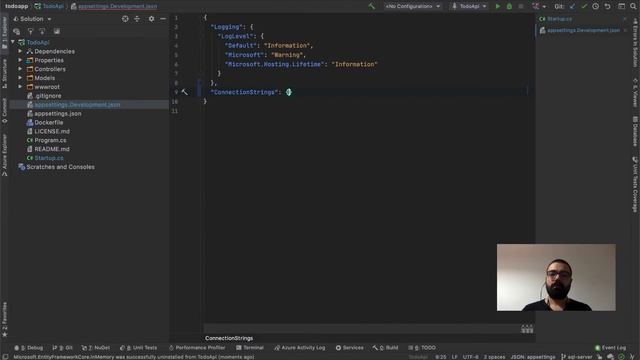Expand the Models folder
This screenshot has height=360, width=640.
point(20,78)
